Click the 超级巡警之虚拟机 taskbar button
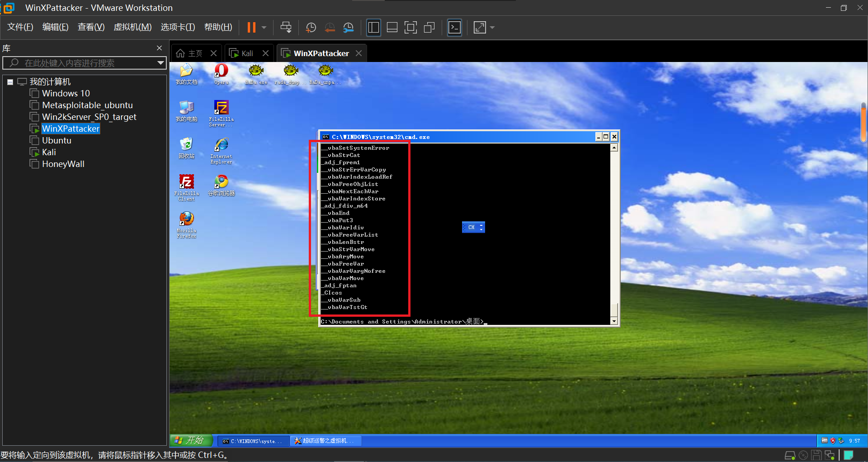Viewport: 868px width, 462px height. (326, 441)
